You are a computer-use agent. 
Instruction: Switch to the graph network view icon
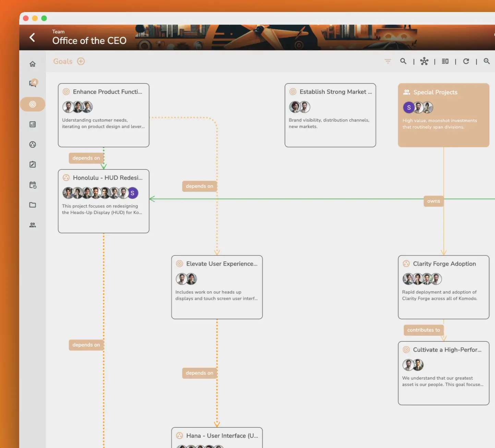424,61
